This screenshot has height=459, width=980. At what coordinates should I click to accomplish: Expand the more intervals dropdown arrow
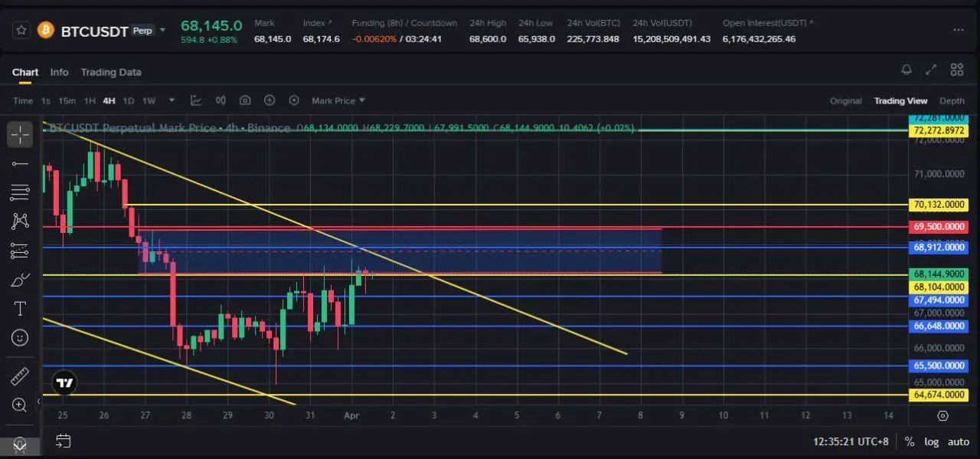tap(171, 100)
